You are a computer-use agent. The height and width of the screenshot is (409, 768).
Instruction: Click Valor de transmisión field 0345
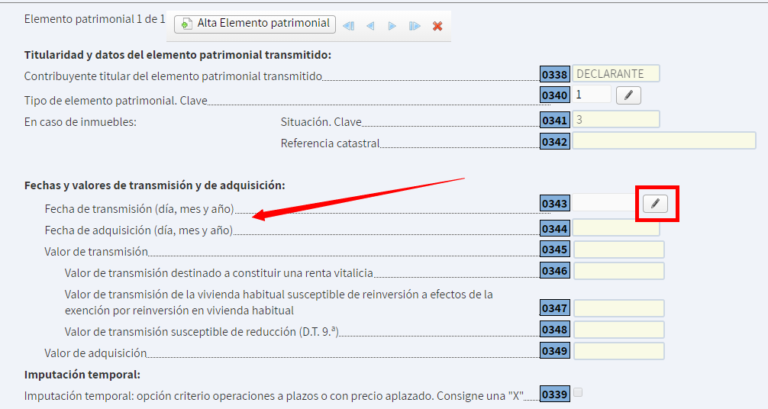[619, 250]
